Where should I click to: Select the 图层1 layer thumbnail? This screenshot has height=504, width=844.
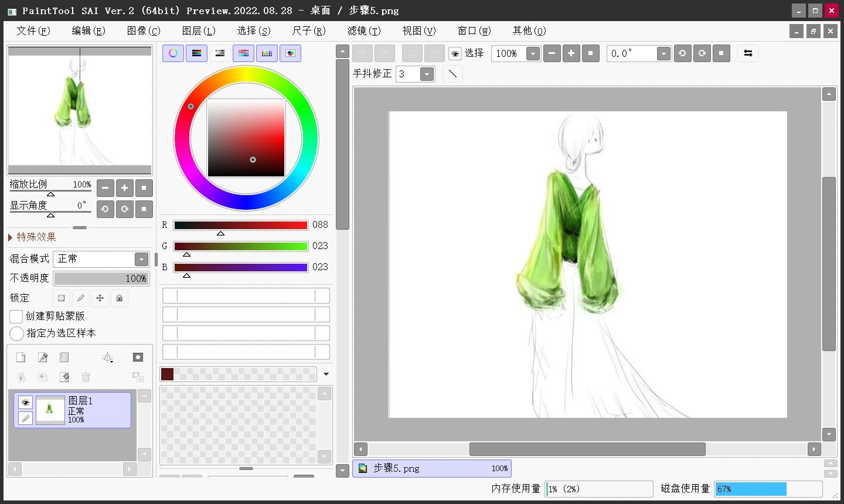pyautogui.click(x=50, y=410)
